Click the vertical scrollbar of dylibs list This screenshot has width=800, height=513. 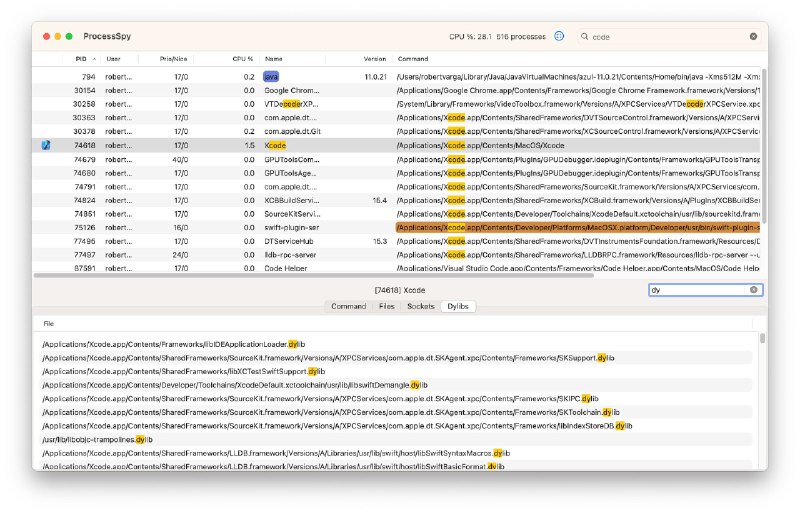click(762, 338)
